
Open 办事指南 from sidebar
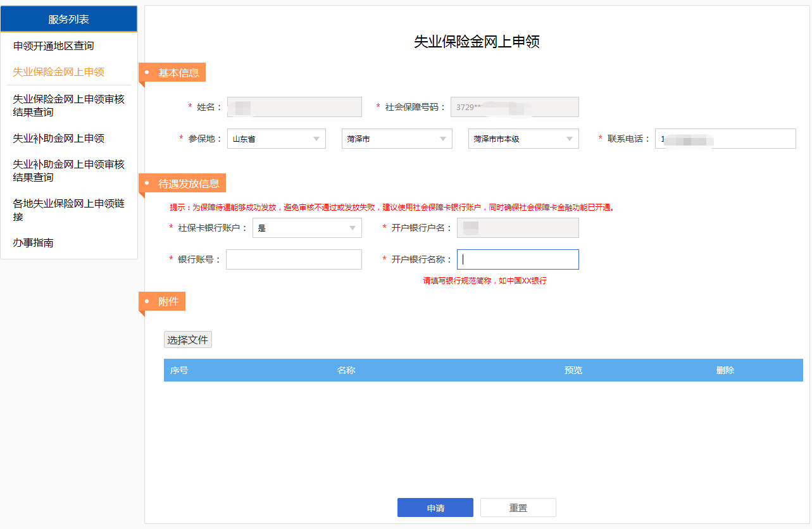click(33, 242)
